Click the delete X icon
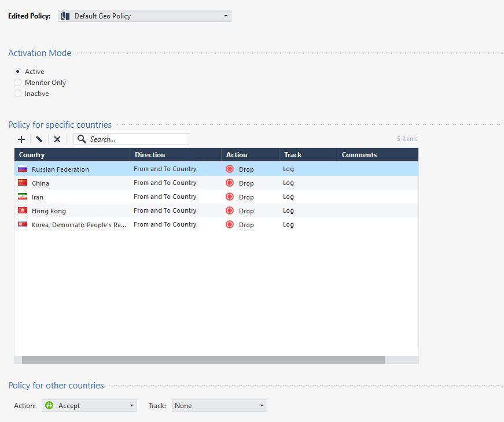 coord(57,139)
